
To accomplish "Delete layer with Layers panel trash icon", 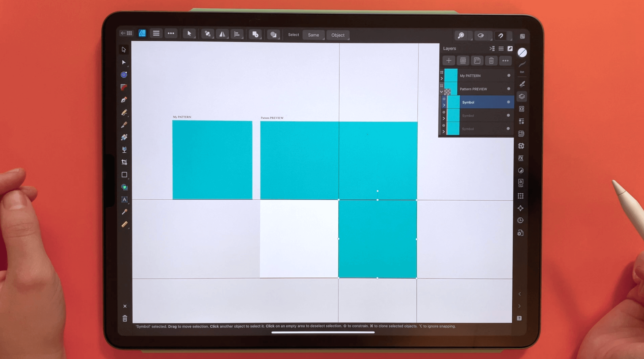I will 491,61.
